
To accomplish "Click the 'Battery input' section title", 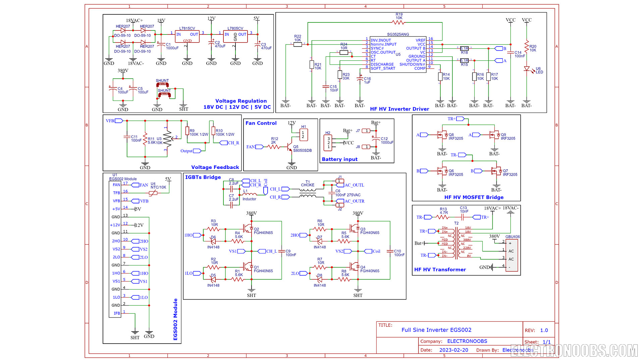I will [339, 159].
